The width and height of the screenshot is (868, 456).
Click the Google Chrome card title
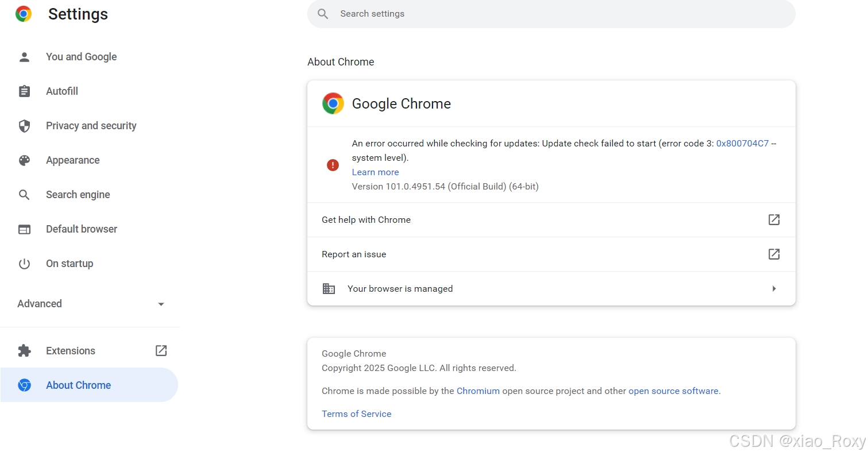(402, 104)
